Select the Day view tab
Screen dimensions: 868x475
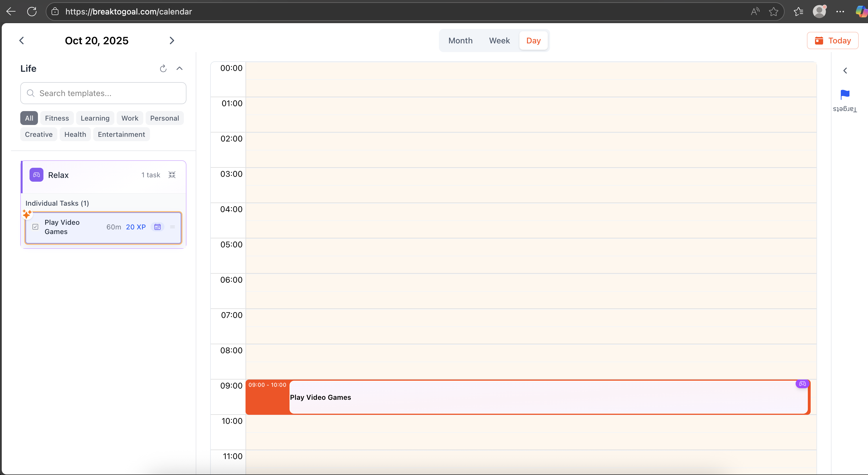pyautogui.click(x=533, y=40)
